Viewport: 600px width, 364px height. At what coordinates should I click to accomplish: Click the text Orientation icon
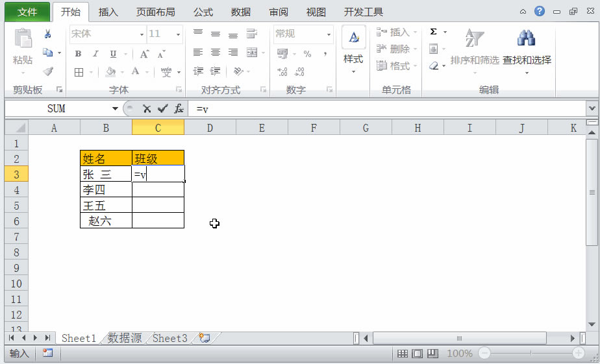click(238, 71)
